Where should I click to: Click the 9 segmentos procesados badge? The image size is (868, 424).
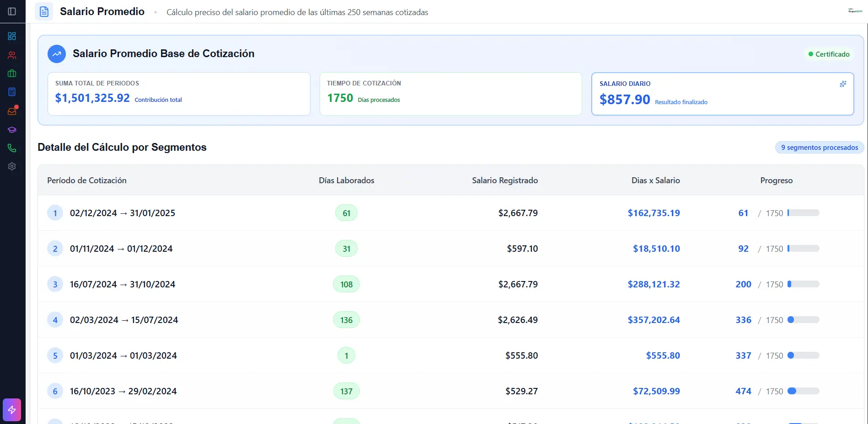coord(819,148)
